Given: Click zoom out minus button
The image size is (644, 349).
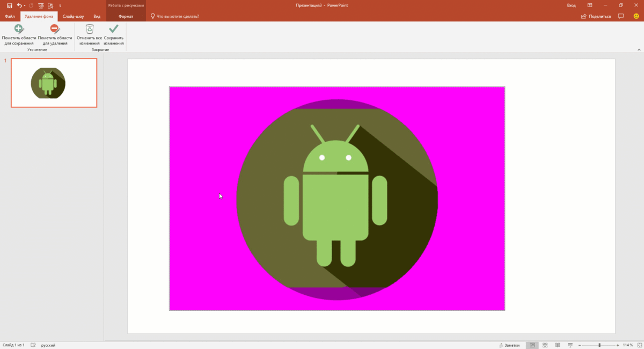Looking at the screenshot, I should coord(580,345).
